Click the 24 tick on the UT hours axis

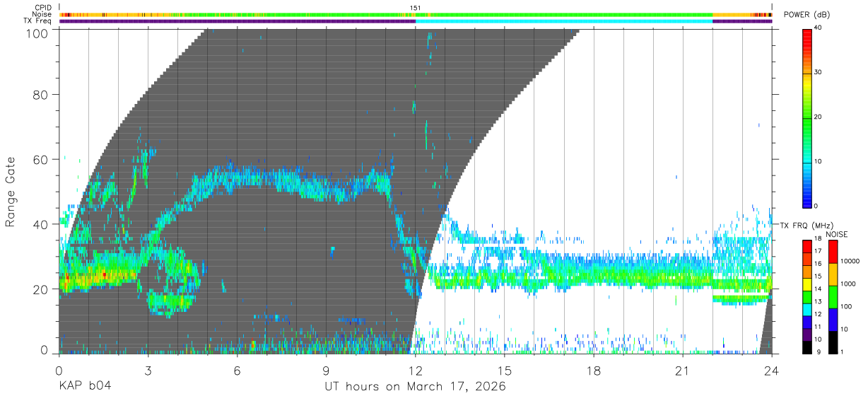pyautogui.click(x=772, y=371)
